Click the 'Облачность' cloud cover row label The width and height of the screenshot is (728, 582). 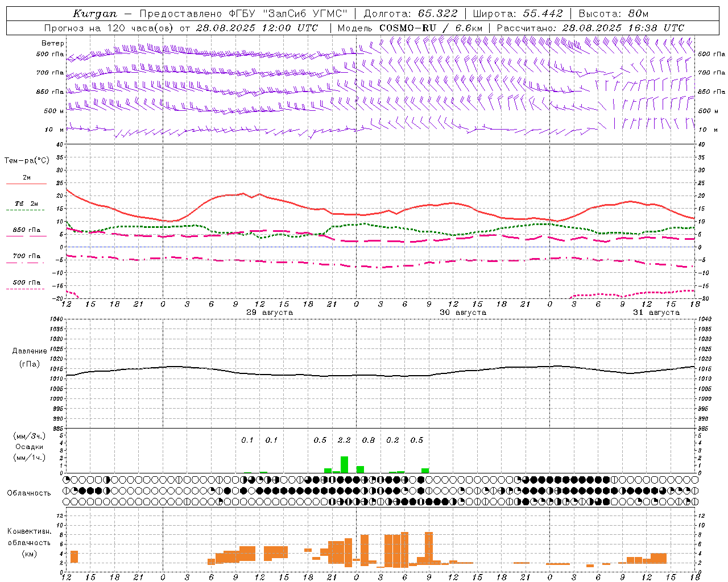29,493
